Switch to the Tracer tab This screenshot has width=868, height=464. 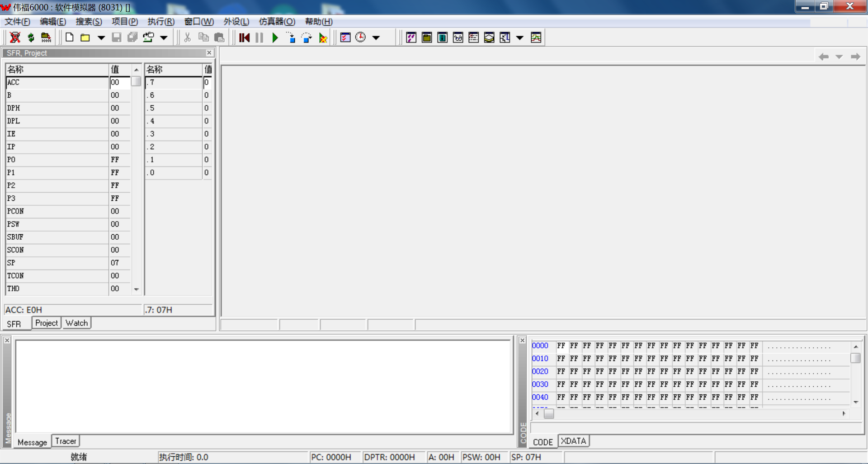pos(66,441)
